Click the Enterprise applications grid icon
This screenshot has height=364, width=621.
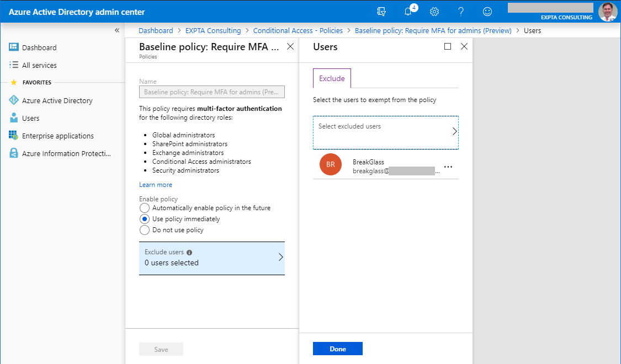pyautogui.click(x=13, y=135)
